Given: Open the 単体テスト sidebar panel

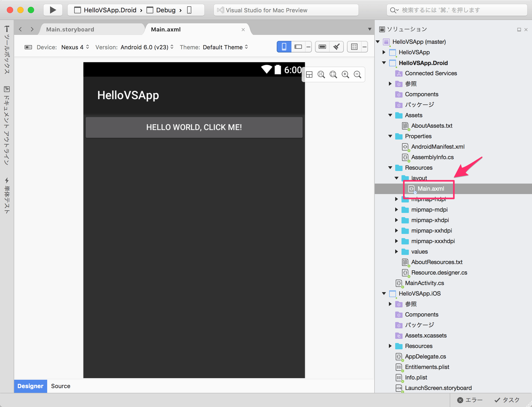Looking at the screenshot, I should [7, 194].
